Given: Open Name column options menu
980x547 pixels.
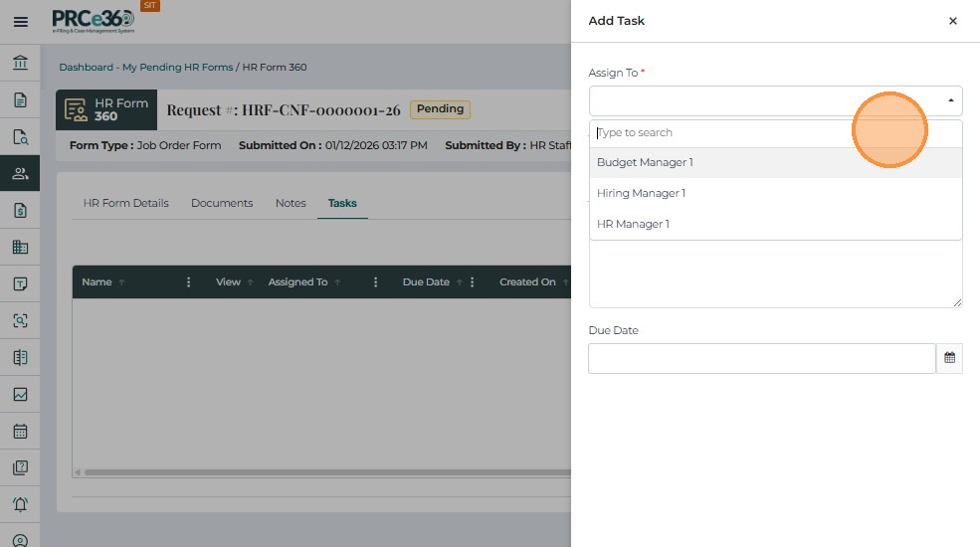Looking at the screenshot, I should (x=188, y=282).
